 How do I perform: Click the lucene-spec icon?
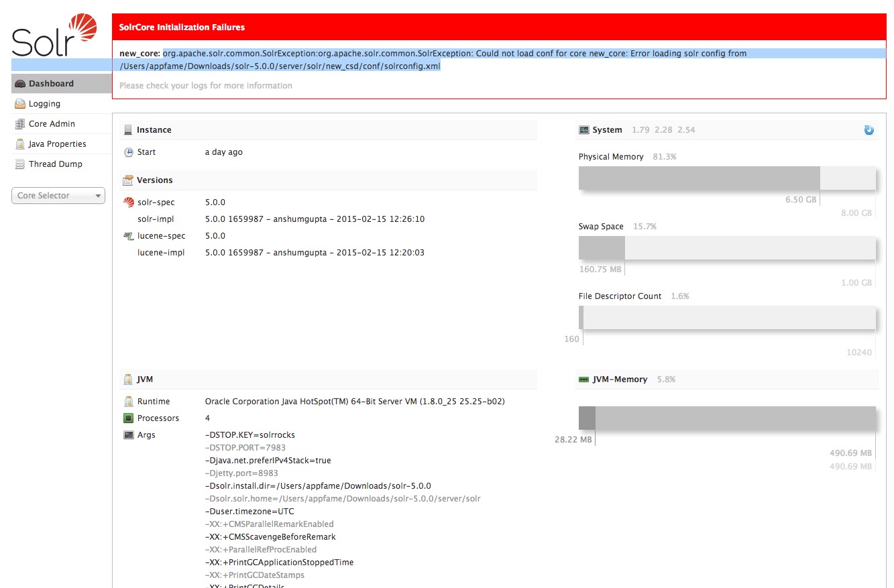(x=129, y=236)
